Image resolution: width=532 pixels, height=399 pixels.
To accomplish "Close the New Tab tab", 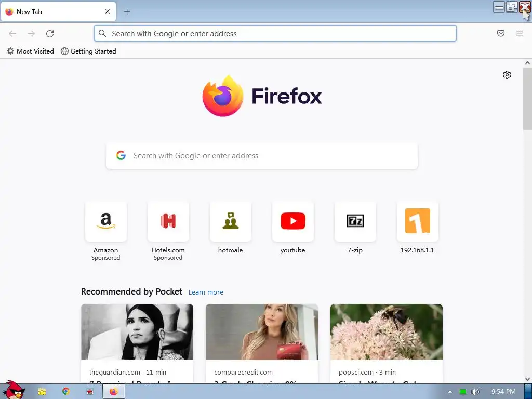I will tap(108, 11).
